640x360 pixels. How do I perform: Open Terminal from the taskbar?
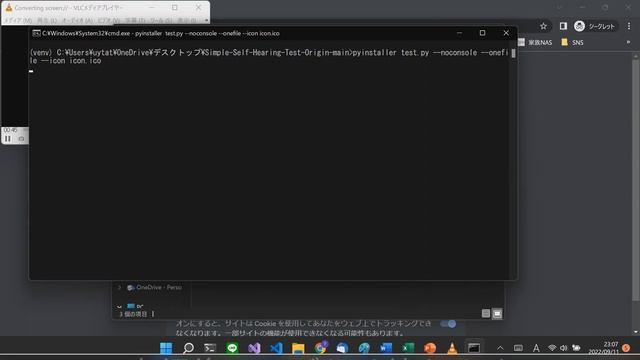210,348
